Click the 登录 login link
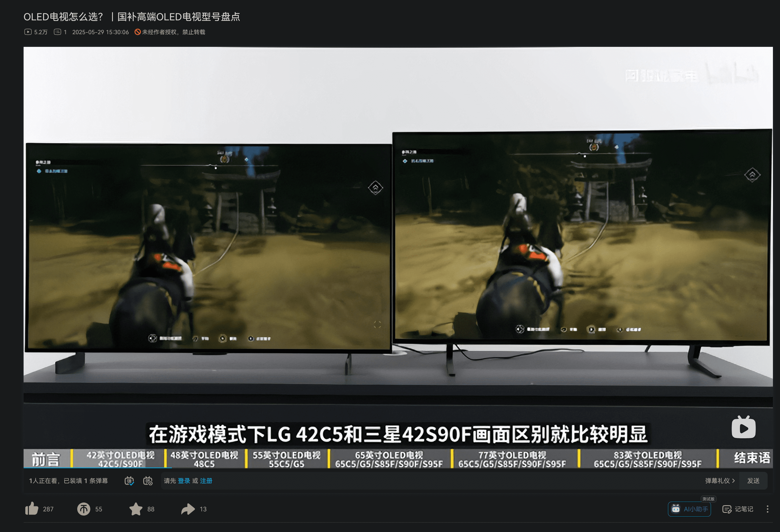 (184, 481)
